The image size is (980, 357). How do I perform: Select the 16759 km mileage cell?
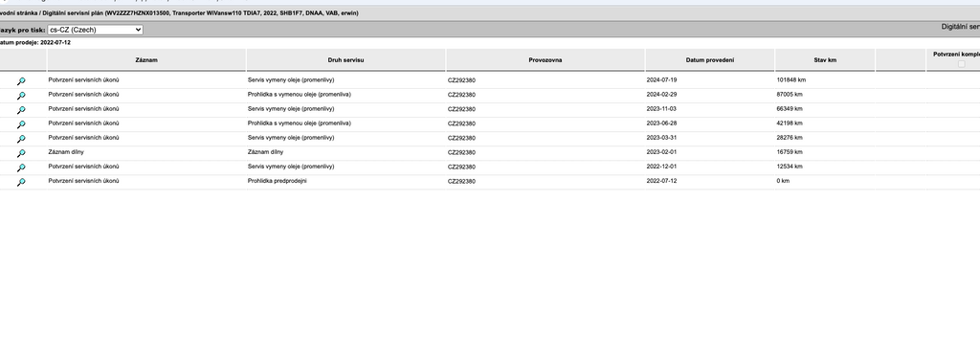click(x=790, y=152)
